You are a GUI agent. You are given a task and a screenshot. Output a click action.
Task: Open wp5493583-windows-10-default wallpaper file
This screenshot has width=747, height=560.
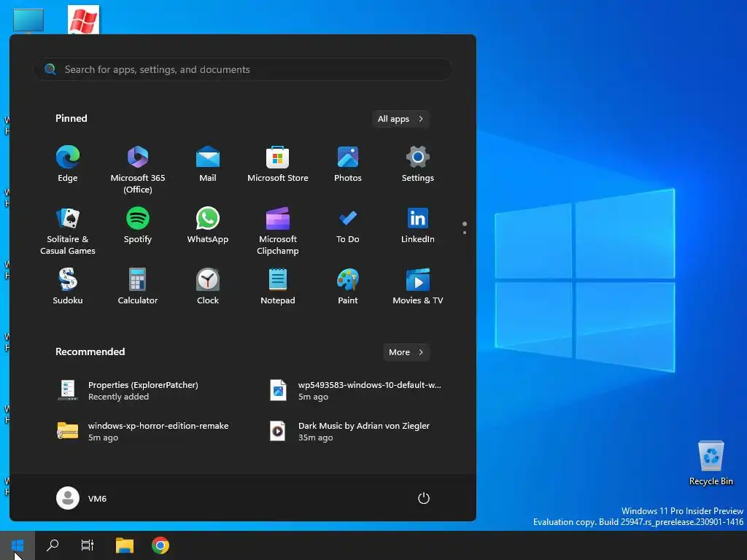pos(354,391)
